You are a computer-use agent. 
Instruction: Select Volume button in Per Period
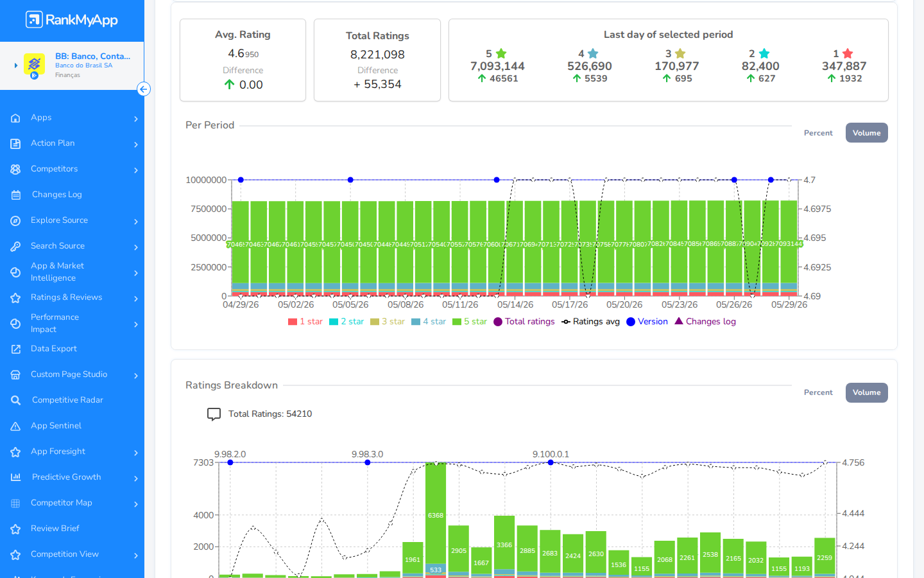[x=866, y=133]
